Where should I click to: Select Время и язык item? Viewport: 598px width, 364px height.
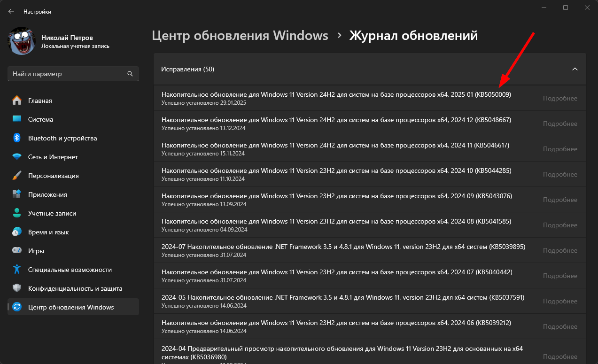[x=73, y=232]
